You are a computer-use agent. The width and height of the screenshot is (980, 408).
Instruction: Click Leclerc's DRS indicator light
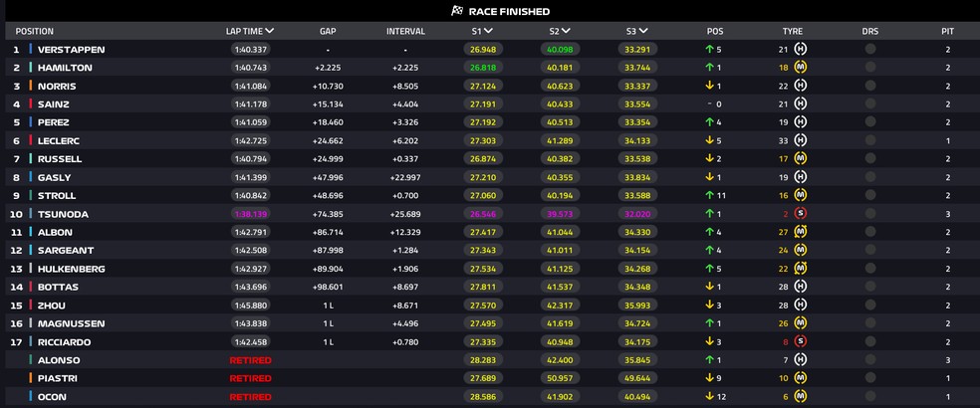coord(870,140)
